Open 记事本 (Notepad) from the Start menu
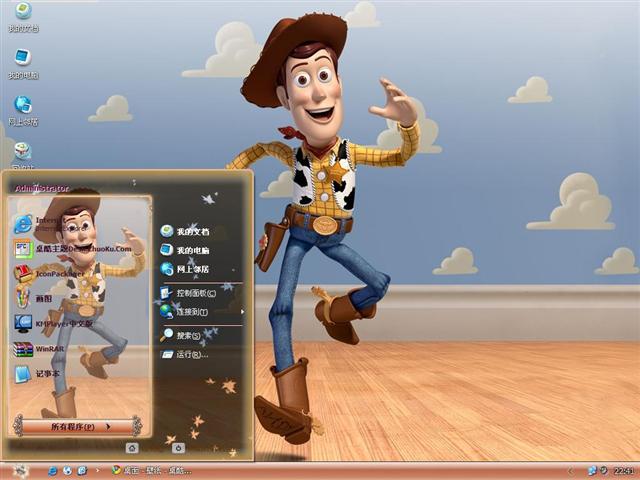This screenshot has width=640, height=480. click(x=37, y=374)
